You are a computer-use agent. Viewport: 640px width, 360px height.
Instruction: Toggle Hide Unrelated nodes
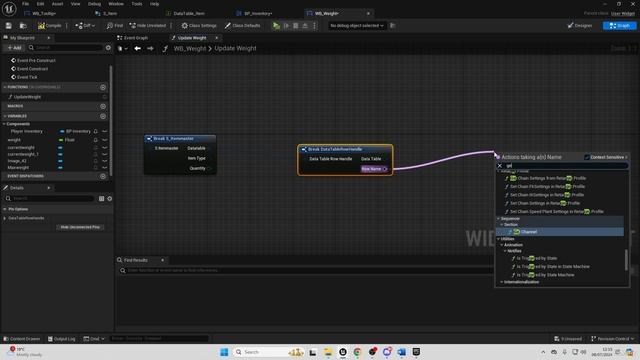(x=148, y=26)
